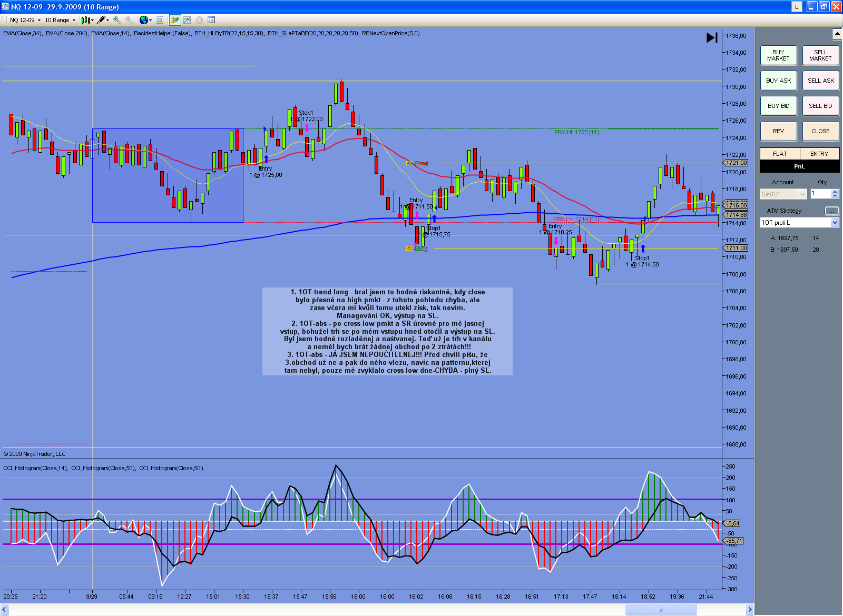This screenshot has width=843, height=616.
Task: Open the NQ 12-09 instrument dropdown
Action: point(25,20)
